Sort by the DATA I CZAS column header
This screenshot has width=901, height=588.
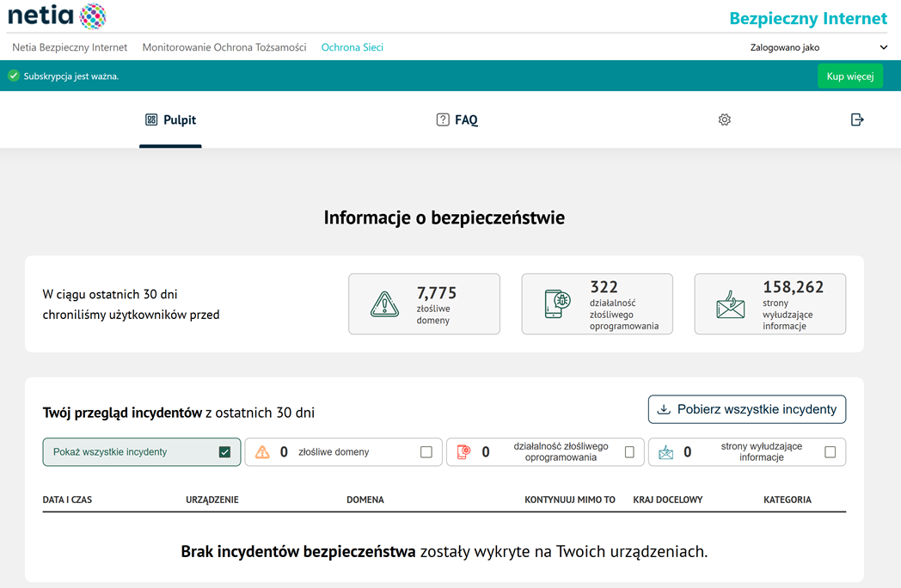[x=67, y=499]
